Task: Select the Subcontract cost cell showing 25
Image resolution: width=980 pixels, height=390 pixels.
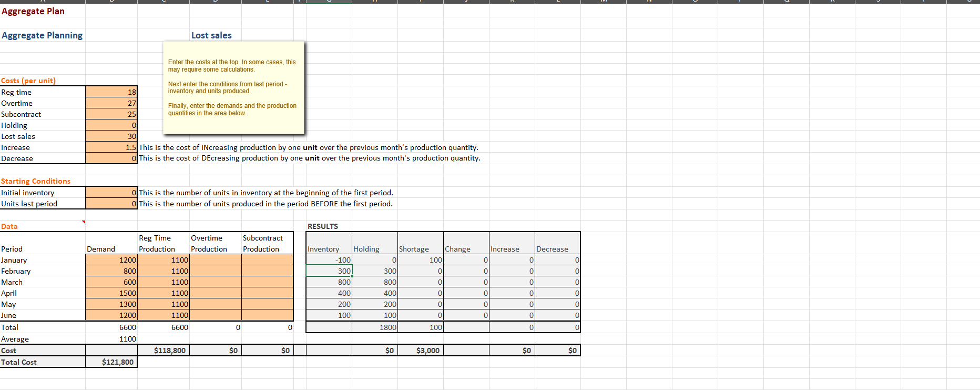Action: 111,114
